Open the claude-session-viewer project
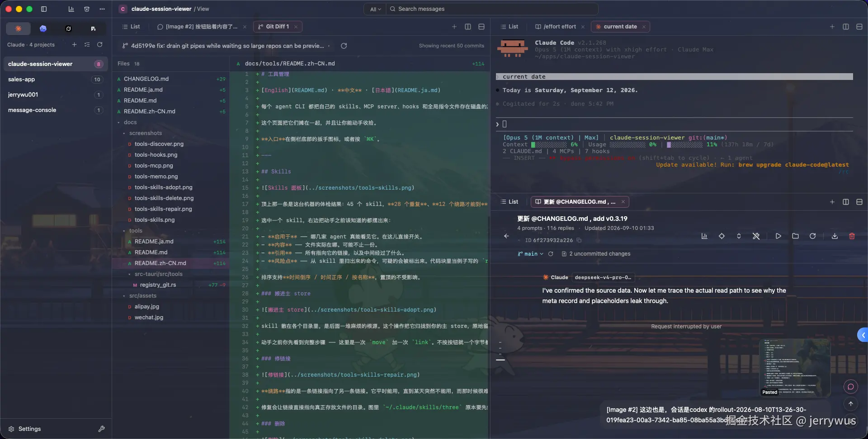The width and height of the screenshot is (868, 439). pyautogui.click(x=56, y=64)
